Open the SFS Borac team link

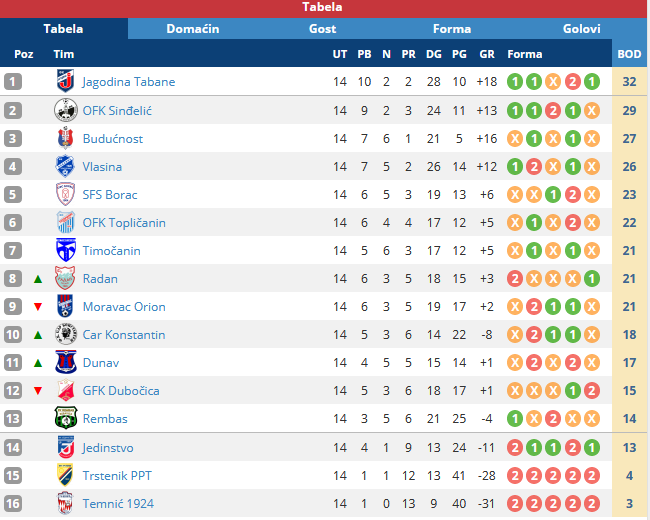pyautogui.click(x=110, y=195)
